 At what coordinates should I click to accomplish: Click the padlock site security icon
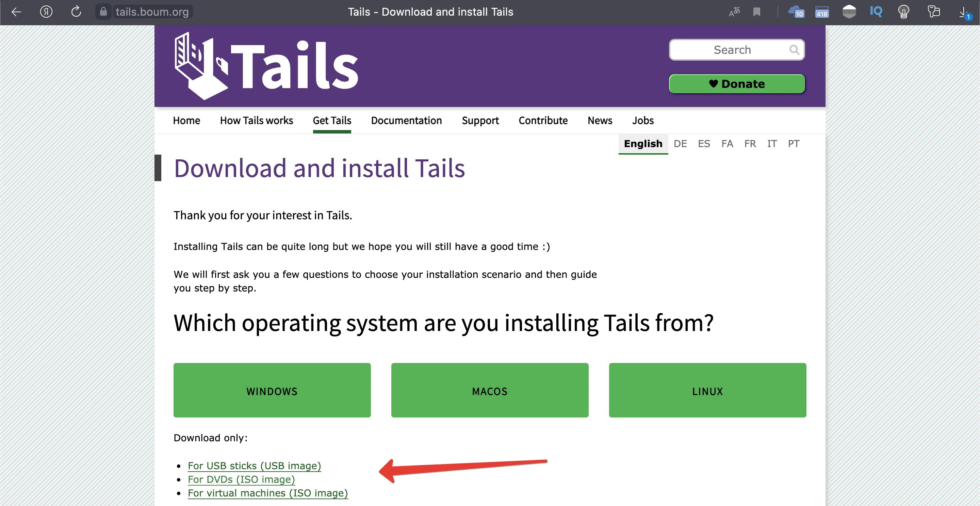(x=103, y=12)
